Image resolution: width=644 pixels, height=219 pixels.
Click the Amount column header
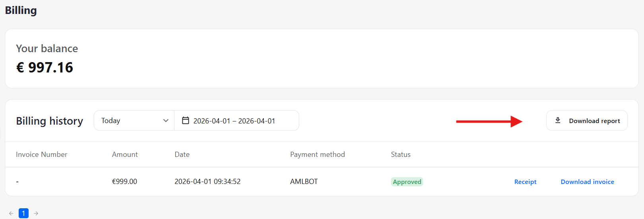125,154
